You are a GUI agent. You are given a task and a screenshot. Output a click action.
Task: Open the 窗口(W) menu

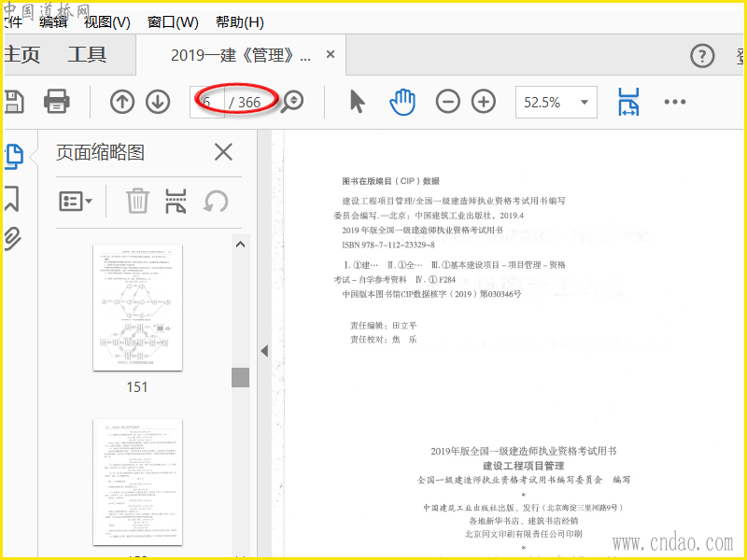(173, 21)
